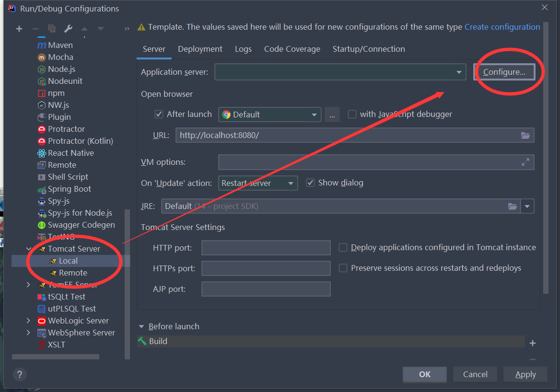This screenshot has width=560, height=392.
Task: Expand the VM options field editor
Action: click(525, 162)
